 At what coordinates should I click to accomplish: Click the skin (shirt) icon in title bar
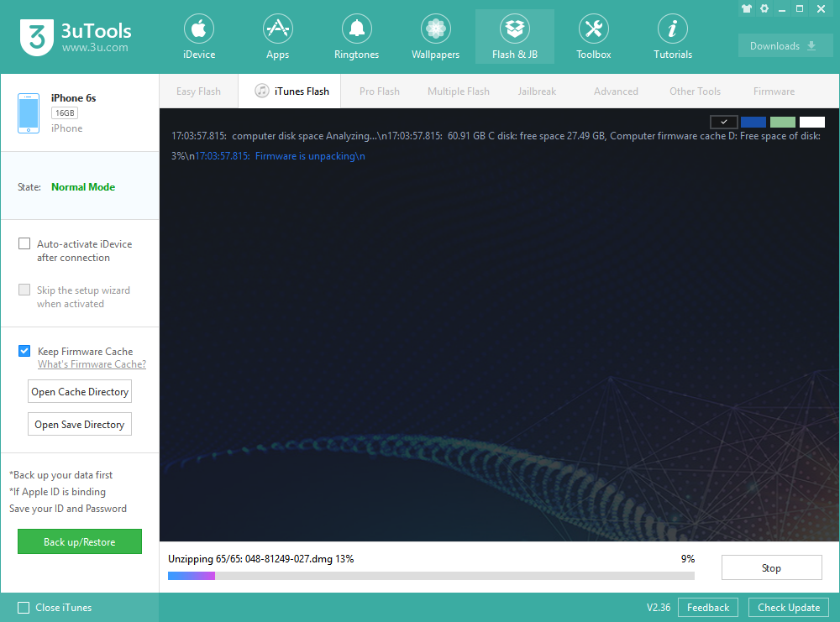[x=747, y=8]
